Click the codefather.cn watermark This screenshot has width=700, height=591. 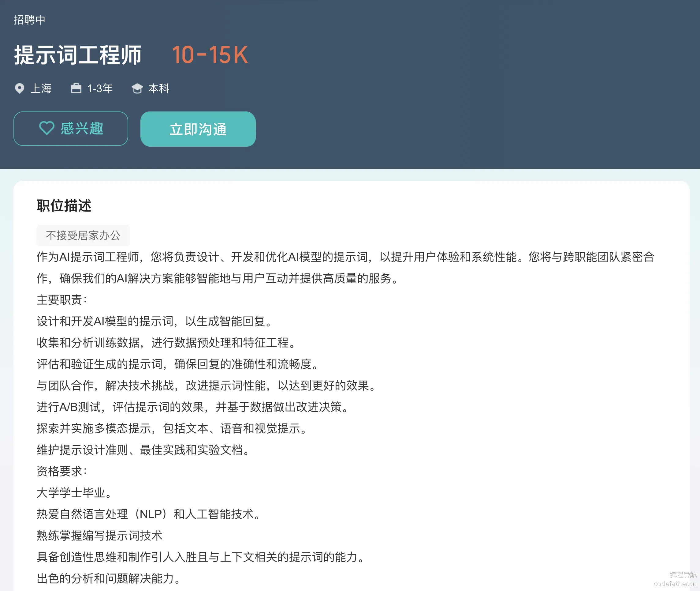pyautogui.click(x=674, y=583)
